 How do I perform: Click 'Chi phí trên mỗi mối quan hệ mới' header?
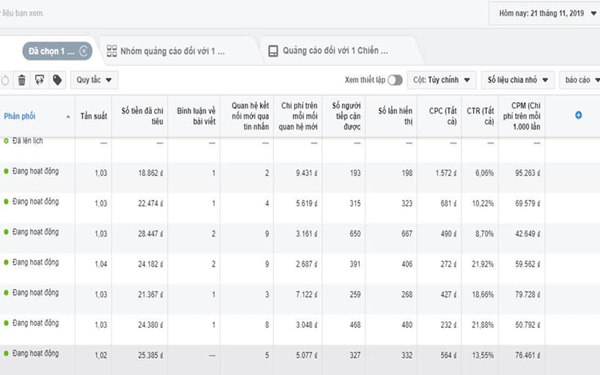[298, 116]
